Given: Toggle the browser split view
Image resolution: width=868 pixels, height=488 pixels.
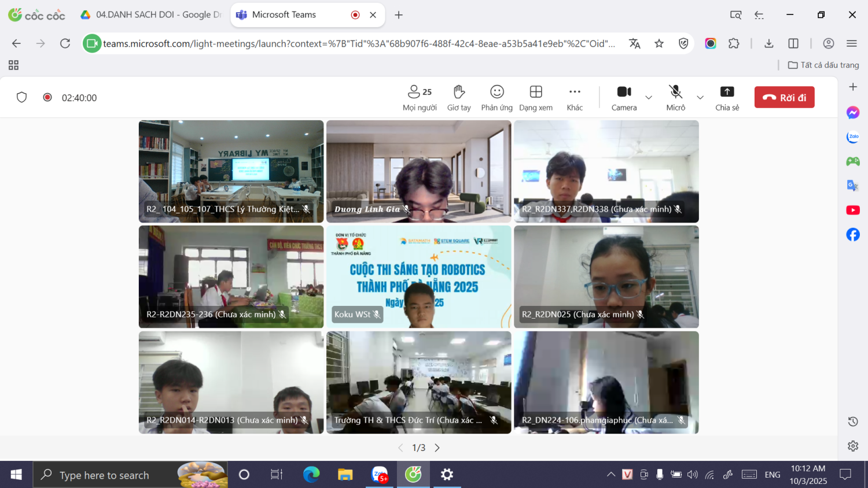Looking at the screenshot, I should coord(793,43).
